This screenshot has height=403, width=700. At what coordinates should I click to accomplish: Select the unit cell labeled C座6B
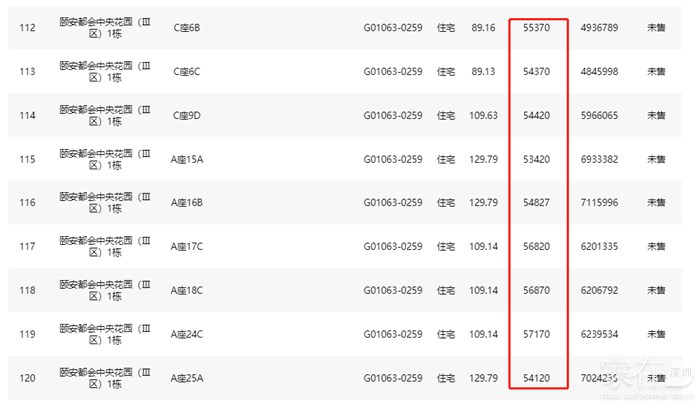coord(187,28)
